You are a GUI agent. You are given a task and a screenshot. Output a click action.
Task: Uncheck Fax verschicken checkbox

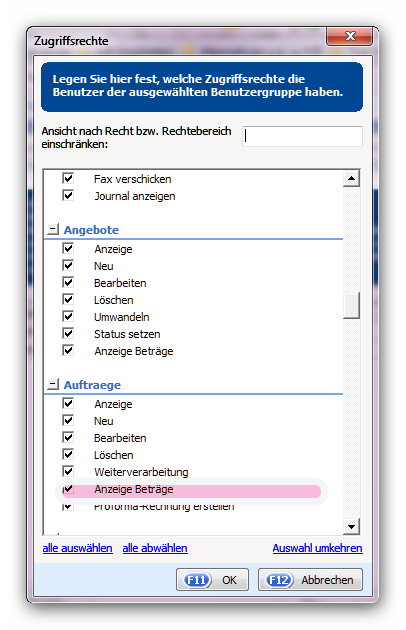68,178
